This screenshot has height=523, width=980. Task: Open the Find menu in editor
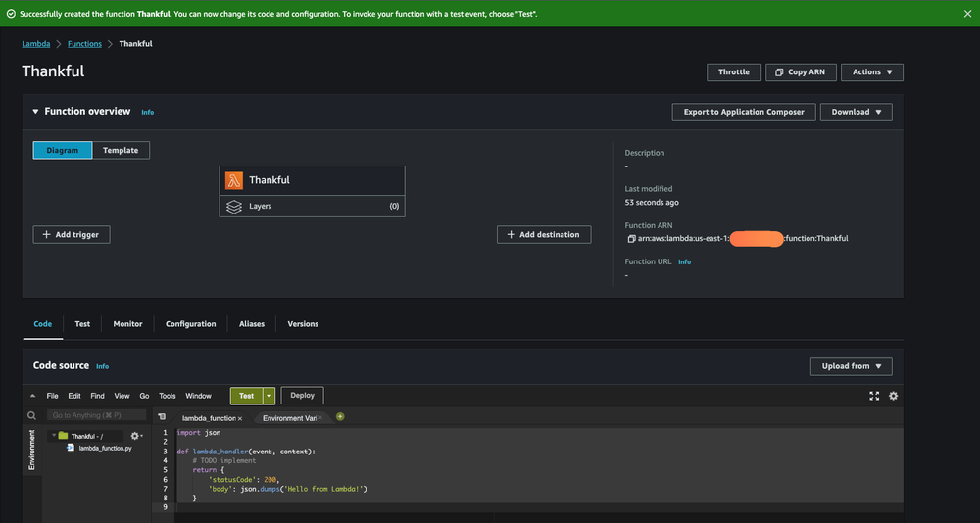pos(97,396)
